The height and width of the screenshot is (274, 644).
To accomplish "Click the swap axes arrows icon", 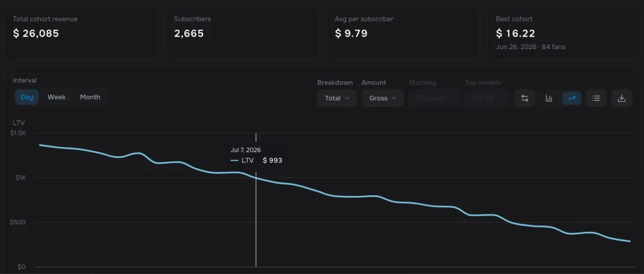I will pos(525,98).
